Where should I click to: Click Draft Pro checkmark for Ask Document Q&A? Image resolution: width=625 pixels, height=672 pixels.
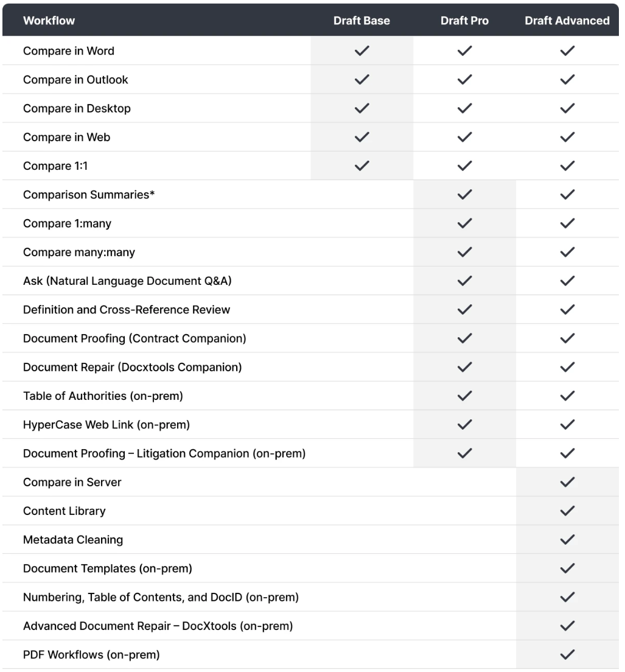(464, 281)
